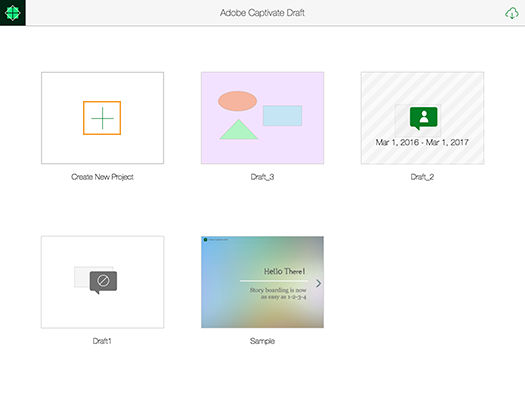Image resolution: width=525 pixels, height=394 pixels.
Task: Click the Hello There! heading in Sample
Action: [x=284, y=271]
